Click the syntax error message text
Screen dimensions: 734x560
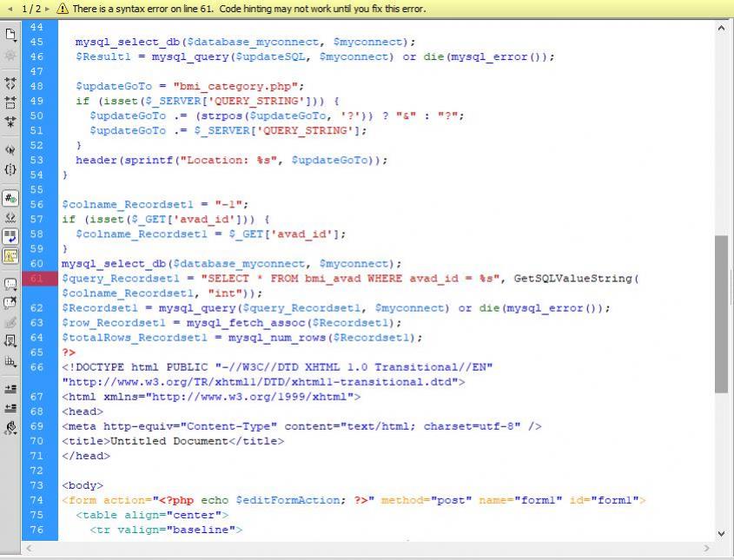[249, 9]
